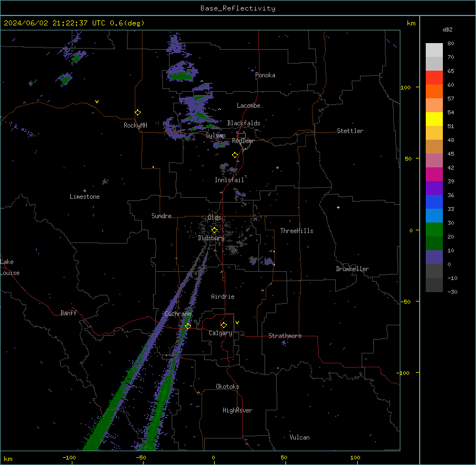Click the dBZ legend heading
The height and width of the screenshot is (465, 476).
447,30
